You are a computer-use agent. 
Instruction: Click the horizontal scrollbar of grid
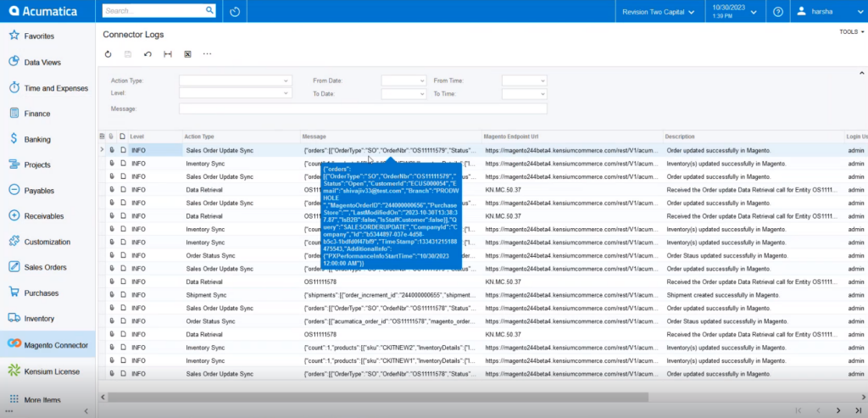pyautogui.click(x=378, y=397)
